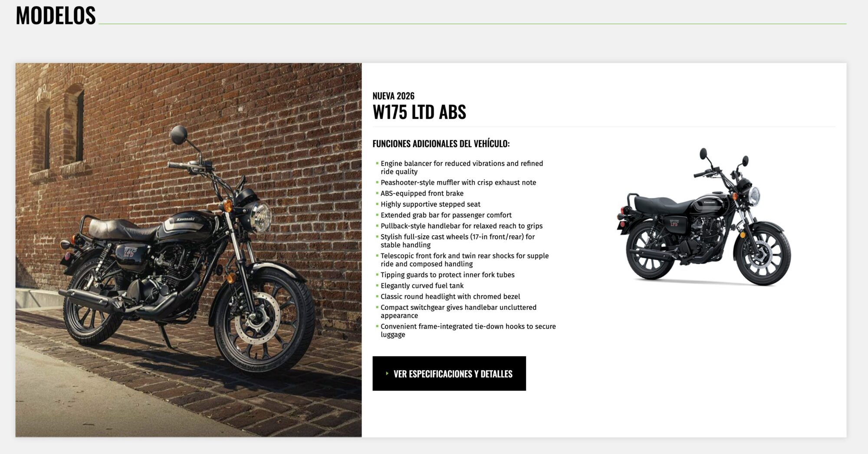This screenshot has width=868, height=454.
Task: Click the Elegantly curved fuel tank item
Action: point(422,286)
